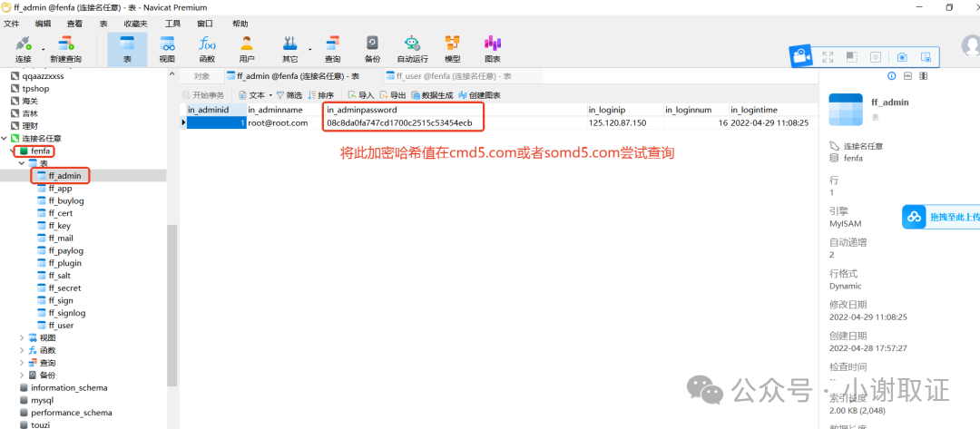Click the screen recorder camcorder icon
This screenshot has width=980, height=429.
[x=800, y=57]
